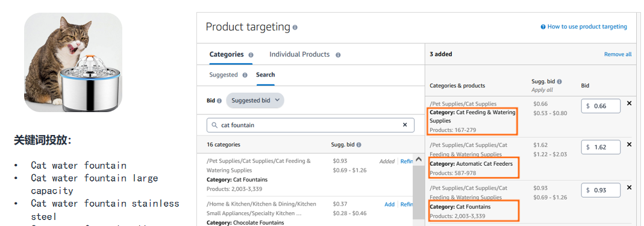Remove Cat Feeding & Watering Supplies target
The height and width of the screenshot is (226, 644).
click(629, 104)
